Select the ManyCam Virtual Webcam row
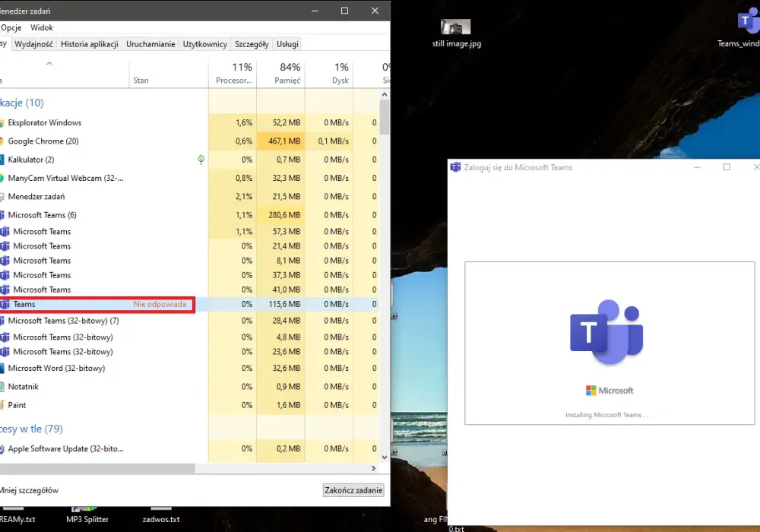The width and height of the screenshot is (760, 532). tap(189, 178)
